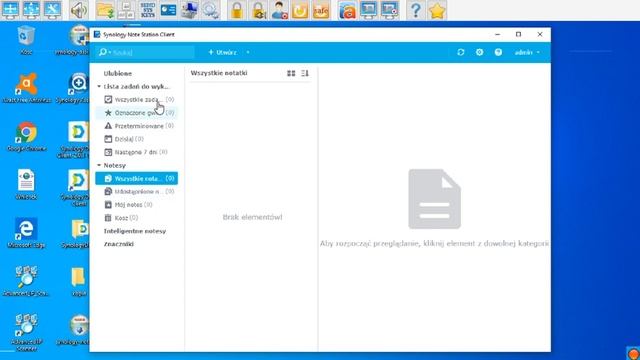
Task: Select Ulubione in the sidebar
Action: pyautogui.click(x=118, y=73)
